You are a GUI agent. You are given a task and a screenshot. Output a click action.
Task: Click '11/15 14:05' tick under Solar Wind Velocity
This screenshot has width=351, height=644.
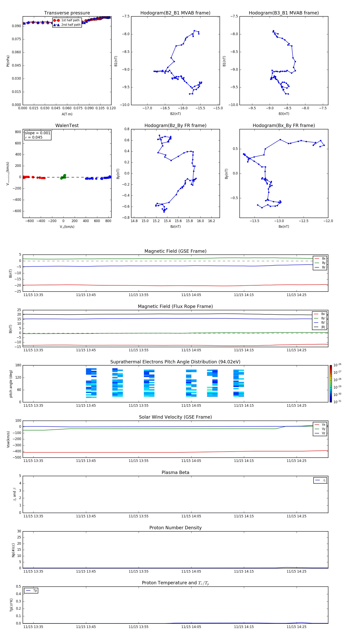tap(191, 461)
